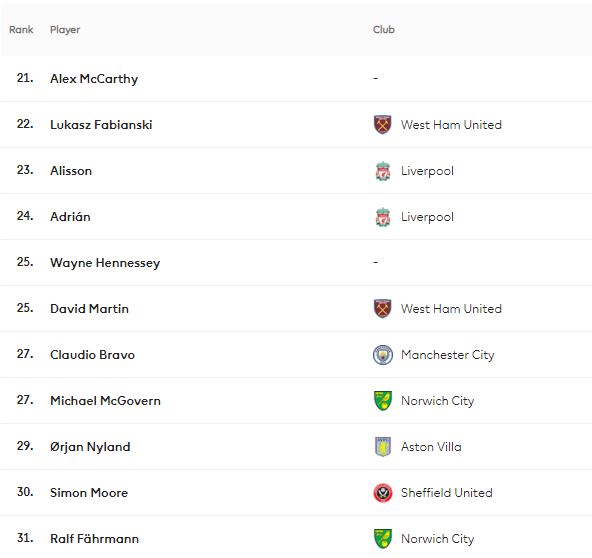Click West Ham crest beside Lukasz Fabianski
The height and width of the screenshot is (558, 592).
coord(382,125)
